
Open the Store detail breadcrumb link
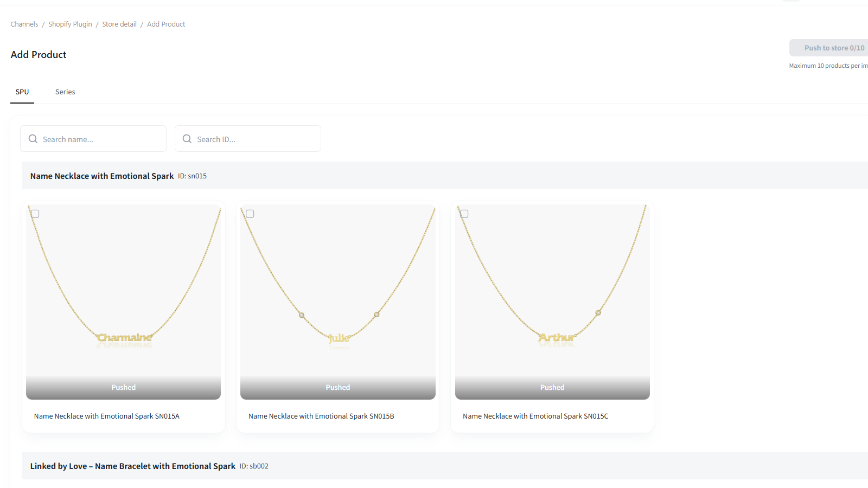pos(119,24)
